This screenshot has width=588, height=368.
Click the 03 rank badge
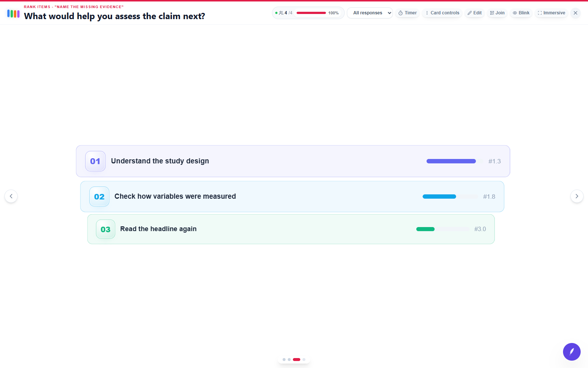(x=105, y=229)
